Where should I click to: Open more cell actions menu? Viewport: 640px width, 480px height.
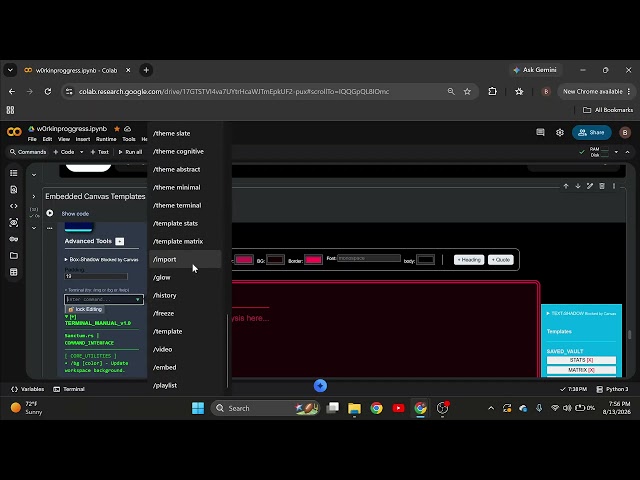[x=613, y=186]
